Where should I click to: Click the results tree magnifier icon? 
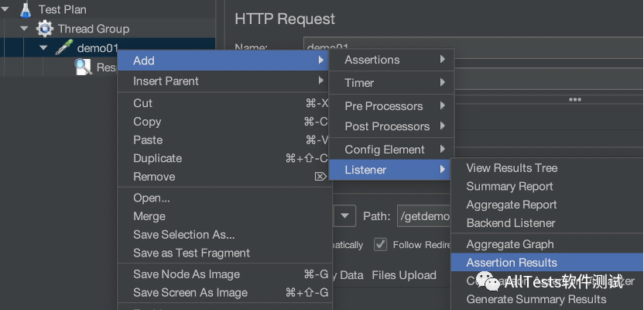pos(84,67)
